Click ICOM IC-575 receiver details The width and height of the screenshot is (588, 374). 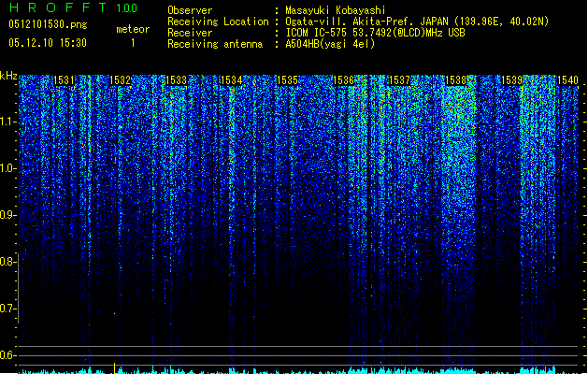(375, 33)
